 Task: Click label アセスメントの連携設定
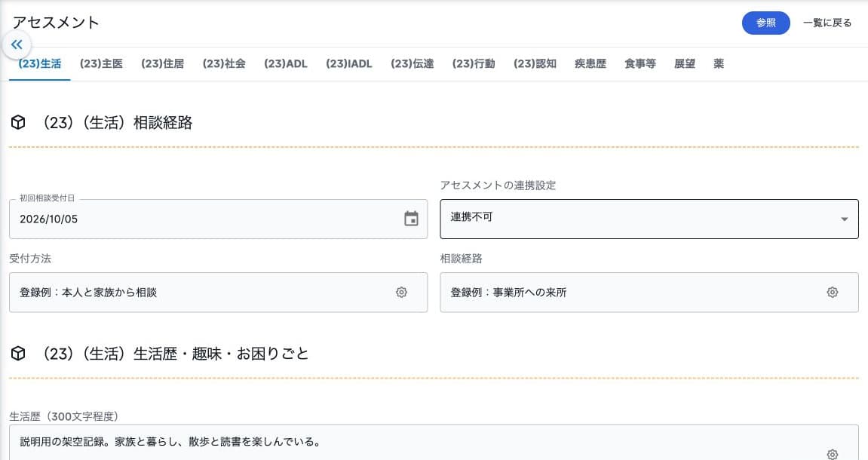(498, 186)
